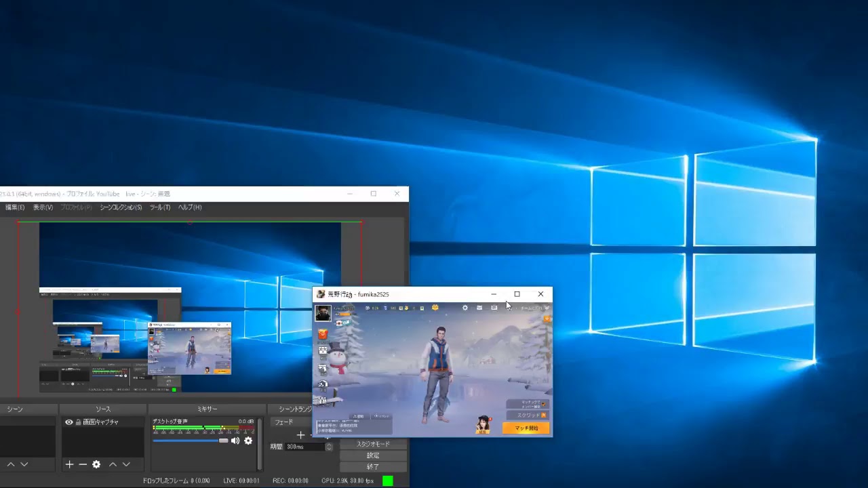The width and height of the screenshot is (868, 488).
Task: Click the 期間 300ms duration field
Action: (x=305, y=447)
